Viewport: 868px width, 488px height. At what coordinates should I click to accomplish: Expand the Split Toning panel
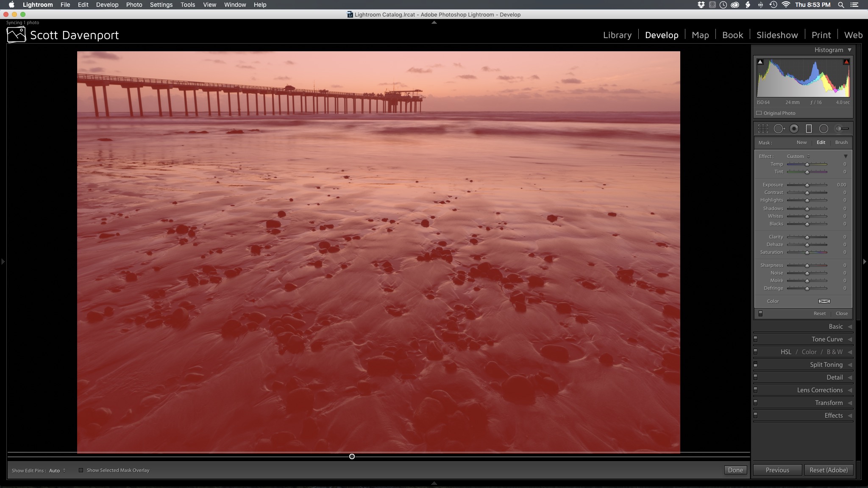[850, 365]
